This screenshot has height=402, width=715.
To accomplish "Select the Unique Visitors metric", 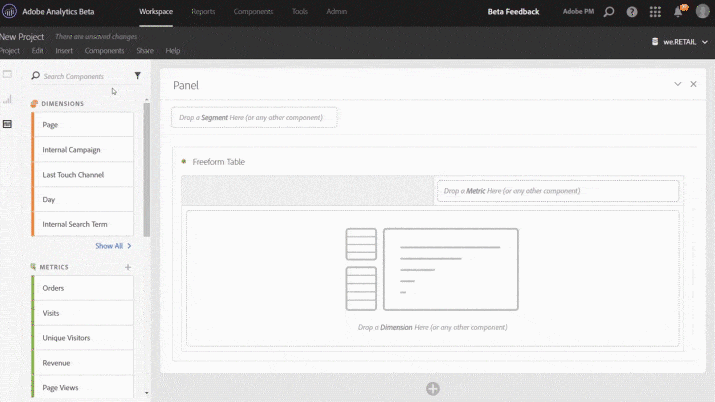I will (x=83, y=338).
